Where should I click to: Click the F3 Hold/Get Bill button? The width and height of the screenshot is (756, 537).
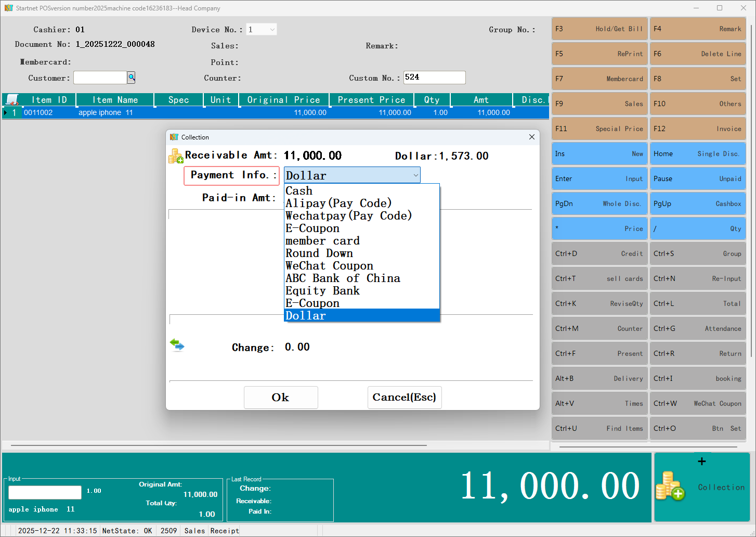(599, 29)
